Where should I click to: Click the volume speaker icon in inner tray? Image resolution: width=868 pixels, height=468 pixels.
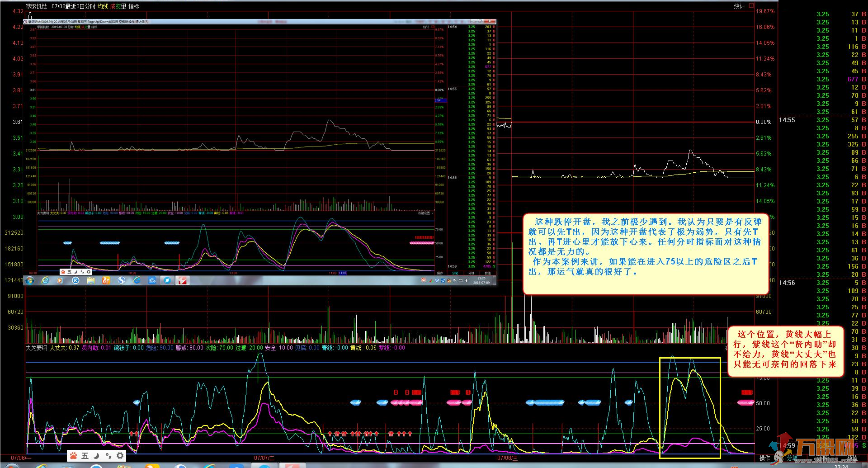(467, 280)
